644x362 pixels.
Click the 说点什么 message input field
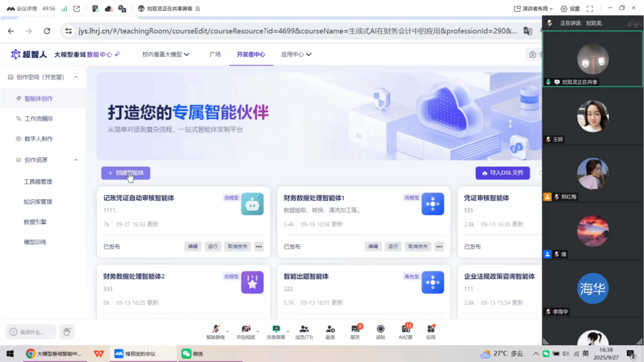32,332
